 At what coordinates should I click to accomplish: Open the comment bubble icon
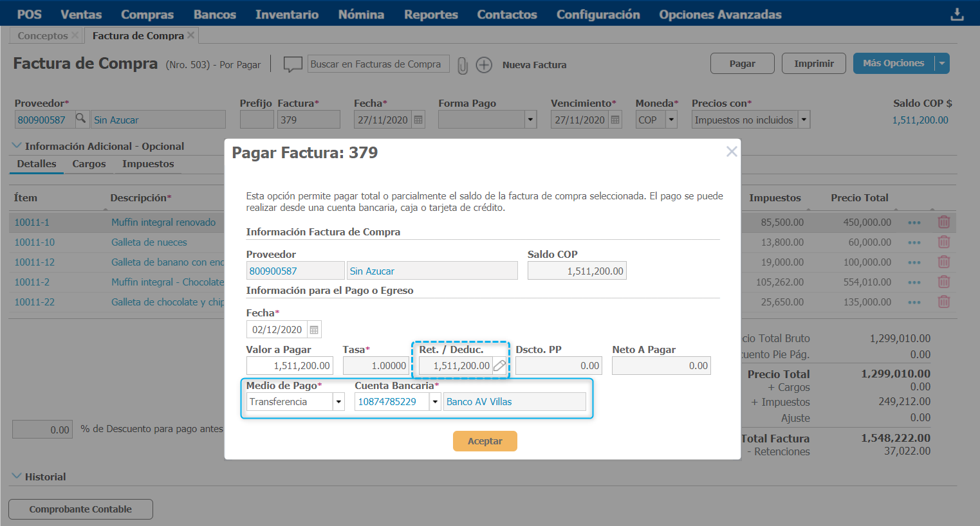(293, 64)
